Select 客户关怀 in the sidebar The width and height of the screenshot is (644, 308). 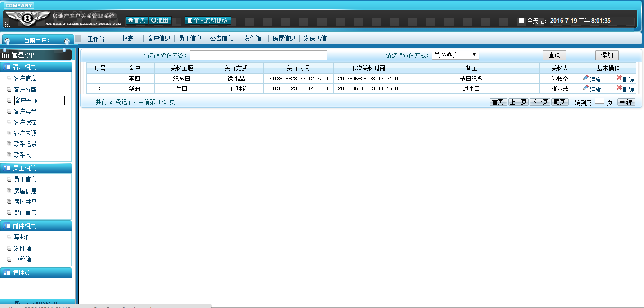39,100
